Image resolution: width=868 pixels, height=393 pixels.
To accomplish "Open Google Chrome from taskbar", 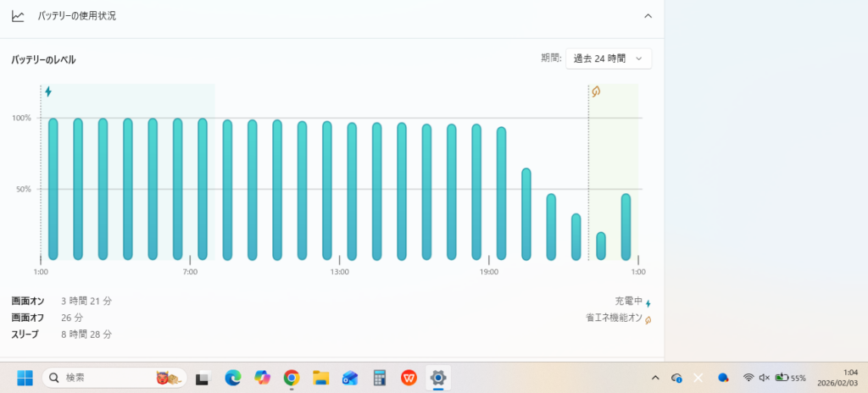I will tap(292, 378).
